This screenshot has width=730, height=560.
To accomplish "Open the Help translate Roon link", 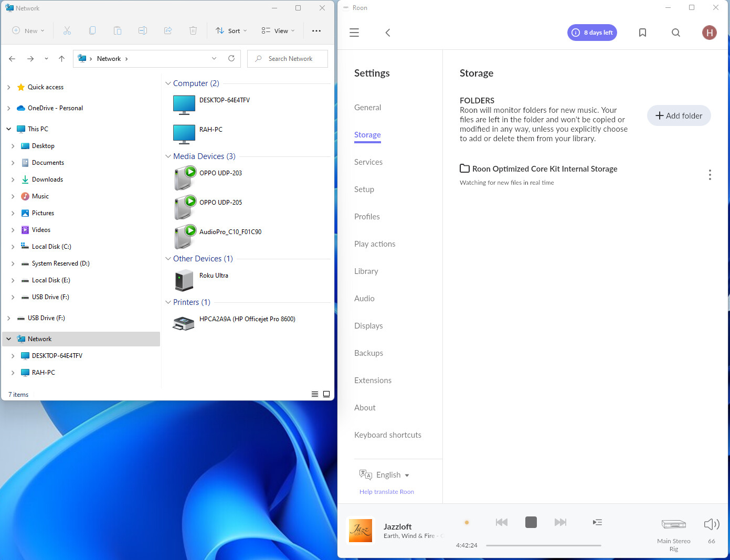I will [387, 492].
